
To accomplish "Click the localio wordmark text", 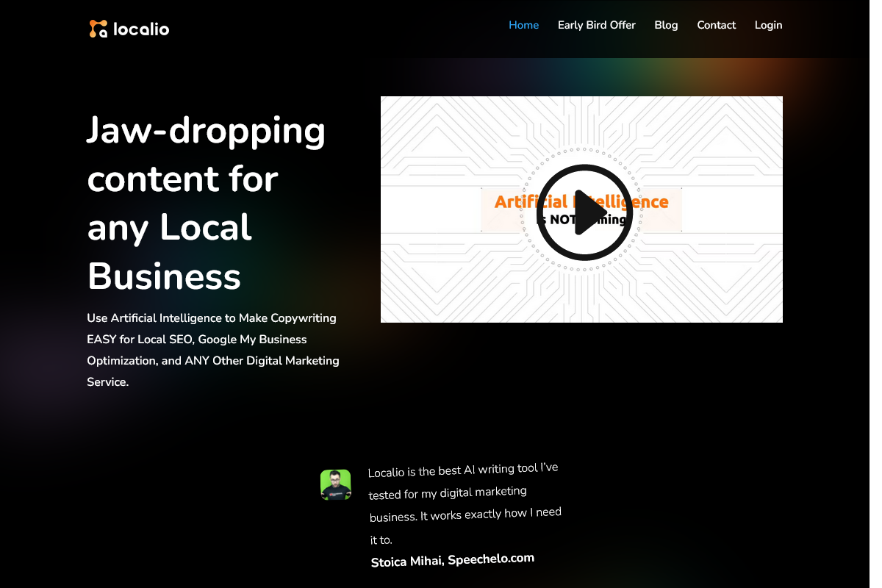I will [x=141, y=29].
